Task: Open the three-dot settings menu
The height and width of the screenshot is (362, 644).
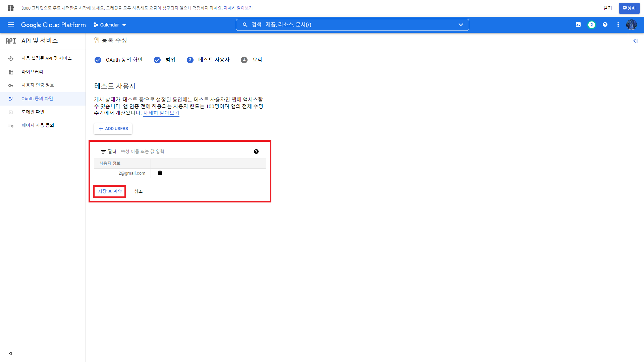Action: (618, 25)
